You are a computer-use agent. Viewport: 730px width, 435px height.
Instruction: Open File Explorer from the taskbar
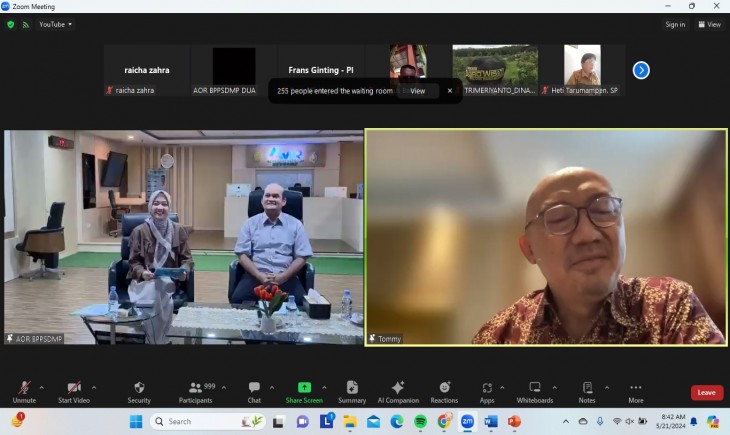[350, 421]
